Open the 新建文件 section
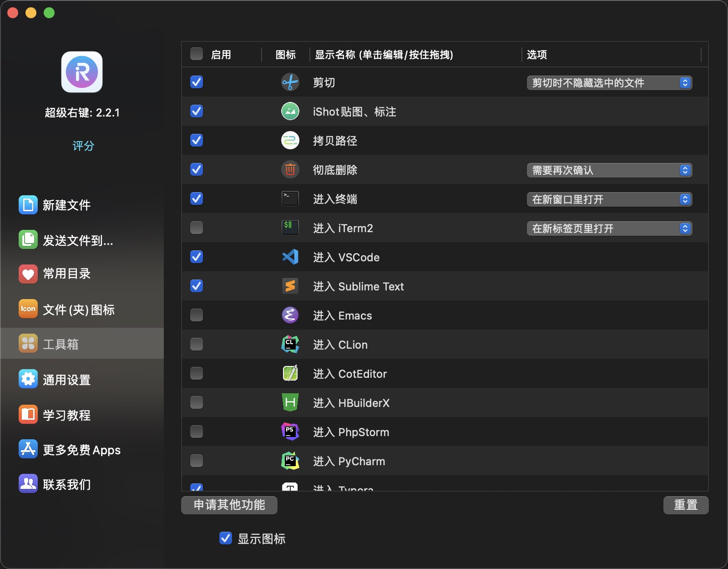The image size is (728, 569). (66, 205)
